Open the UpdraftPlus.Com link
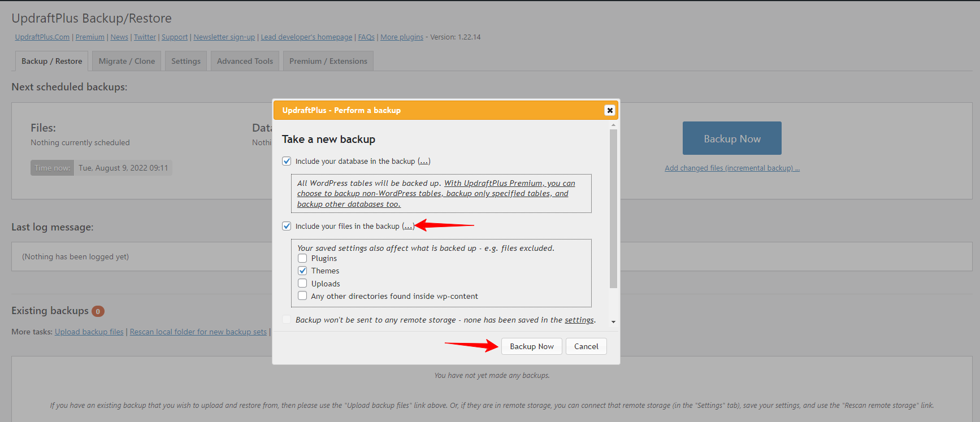 click(x=42, y=37)
